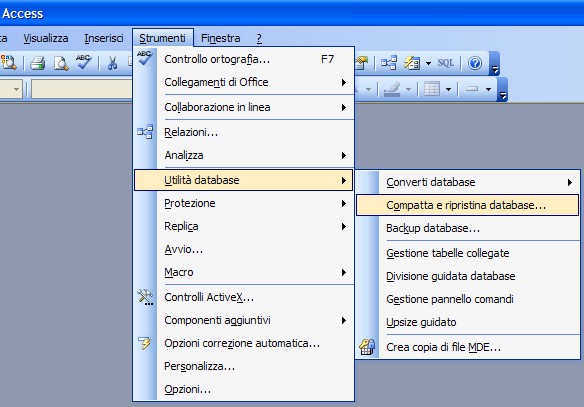Open the special effect dropdown arrow

[488, 89]
